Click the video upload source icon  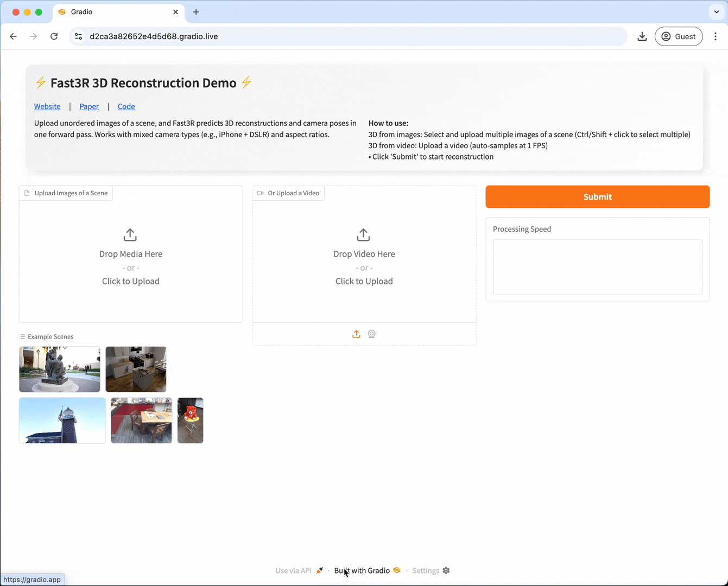[356, 334]
